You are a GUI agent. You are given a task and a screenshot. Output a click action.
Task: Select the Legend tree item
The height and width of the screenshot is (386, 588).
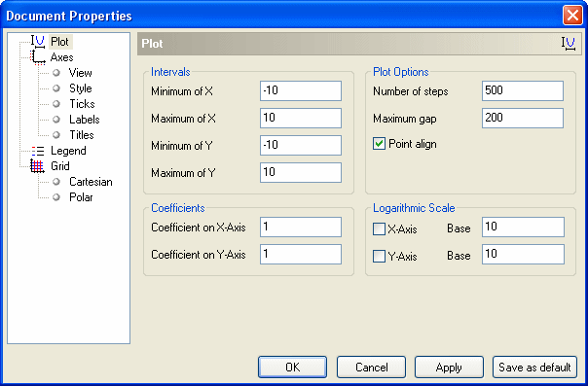68,151
